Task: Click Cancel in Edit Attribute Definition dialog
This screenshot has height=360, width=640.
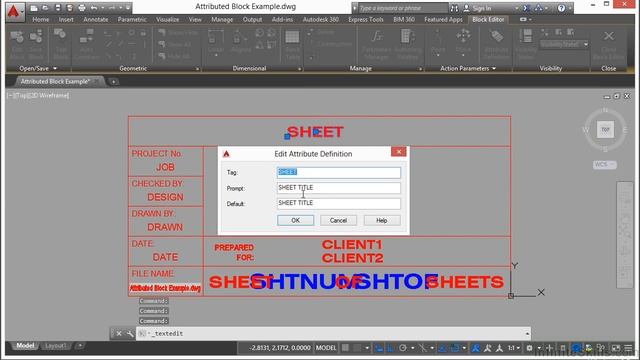Action: pos(338,220)
